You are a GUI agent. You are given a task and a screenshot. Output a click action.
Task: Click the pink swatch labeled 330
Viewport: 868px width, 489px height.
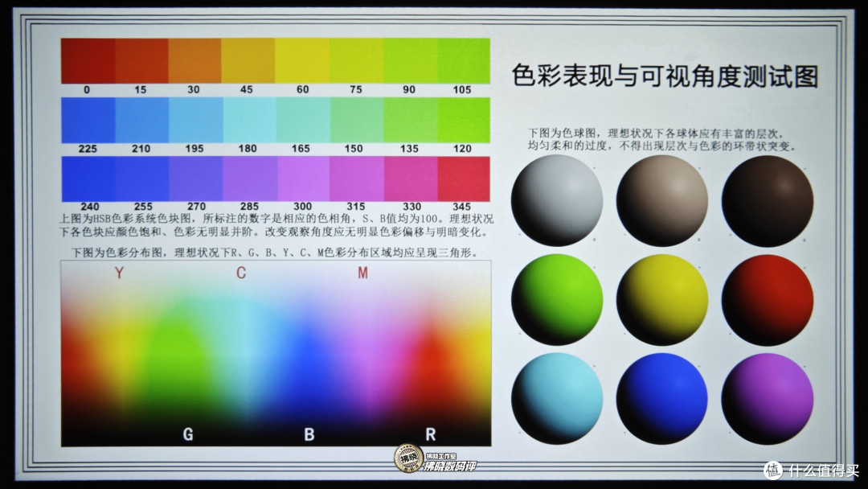[x=408, y=177]
